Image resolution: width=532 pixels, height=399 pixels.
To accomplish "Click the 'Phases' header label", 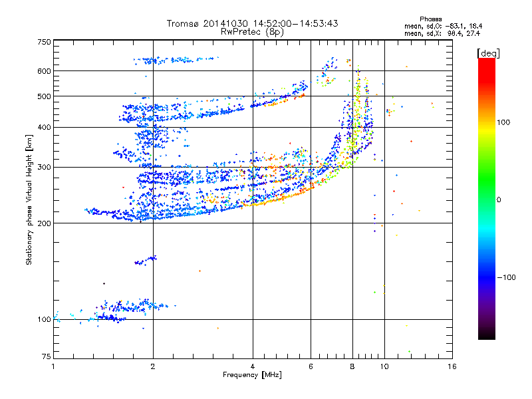I will pos(430,19).
